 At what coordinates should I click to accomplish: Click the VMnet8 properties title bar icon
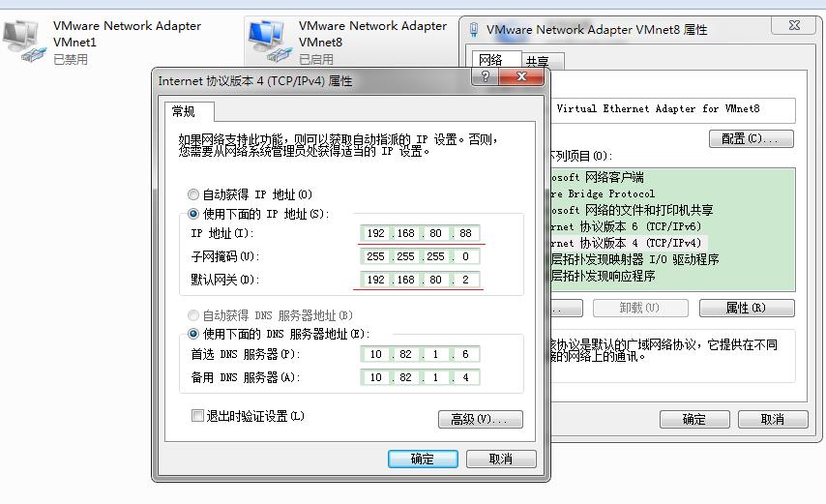pos(474,29)
